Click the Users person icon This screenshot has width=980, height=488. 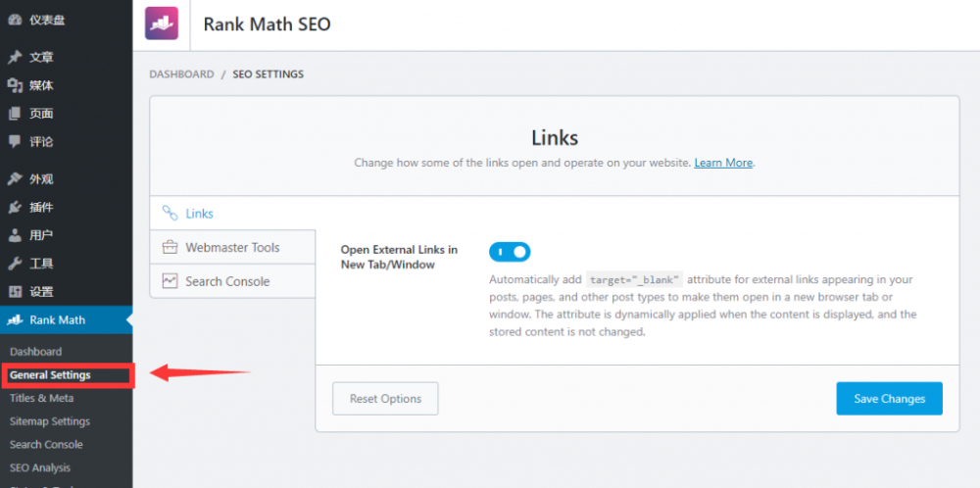pos(14,235)
